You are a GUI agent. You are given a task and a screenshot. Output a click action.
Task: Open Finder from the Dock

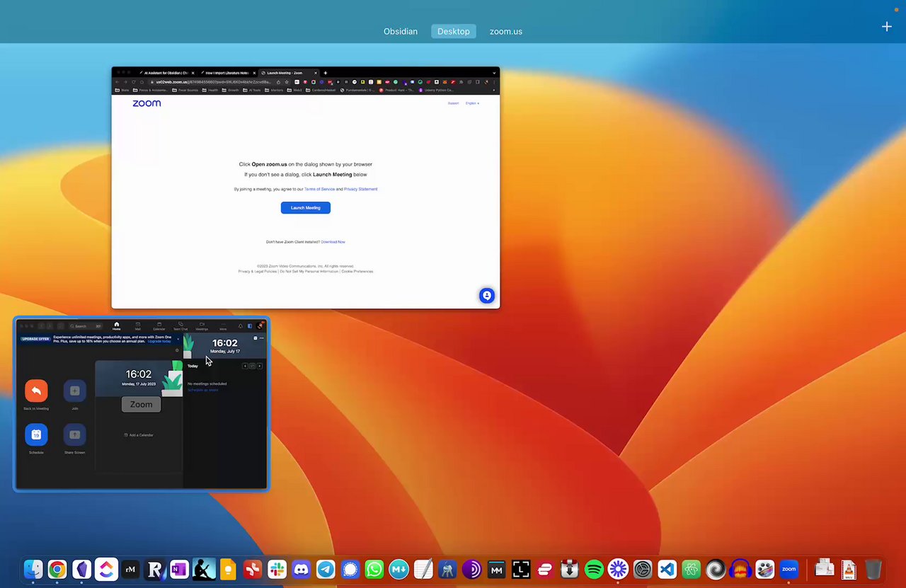point(33,569)
